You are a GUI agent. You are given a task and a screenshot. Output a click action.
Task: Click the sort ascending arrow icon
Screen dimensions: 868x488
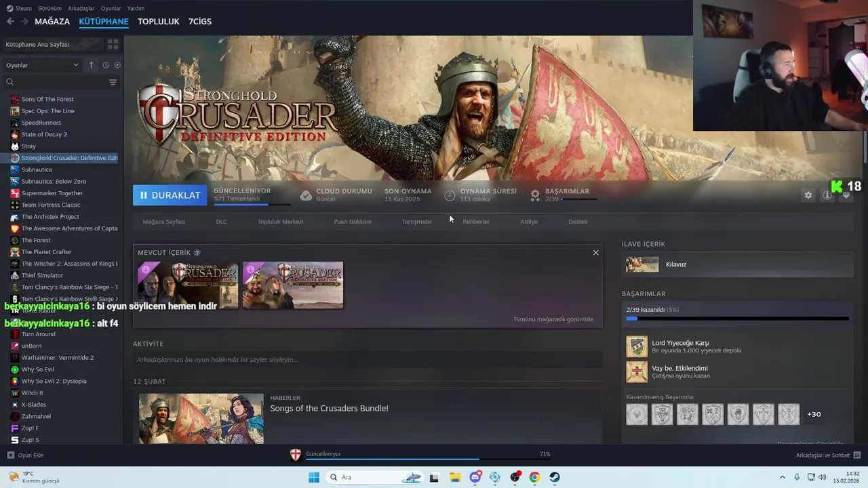[x=91, y=65]
